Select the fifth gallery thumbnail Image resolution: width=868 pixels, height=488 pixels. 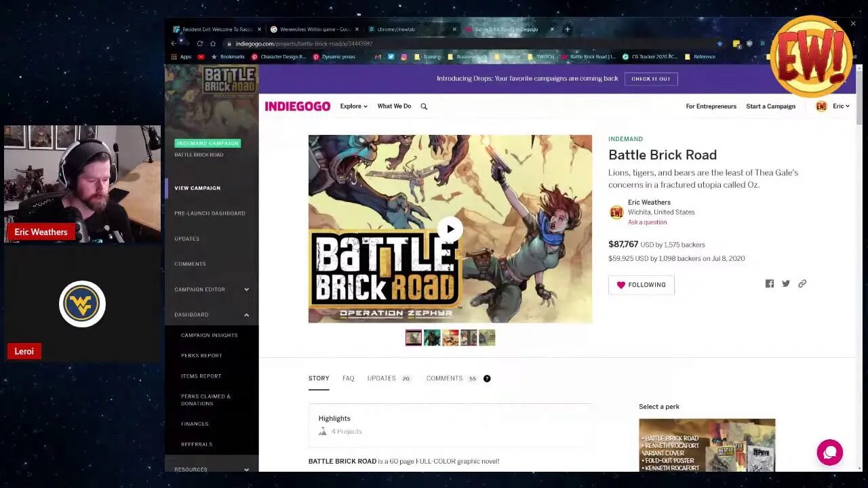pyautogui.click(x=487, y=338)
